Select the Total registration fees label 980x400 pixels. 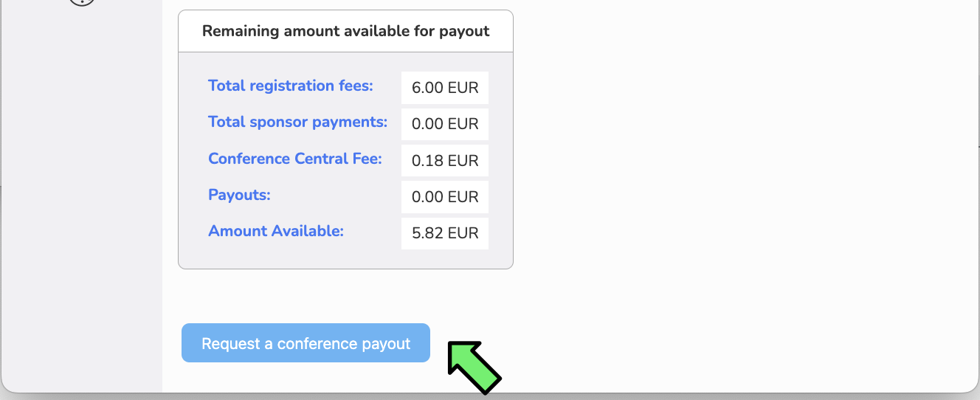[x=291, y=86]
